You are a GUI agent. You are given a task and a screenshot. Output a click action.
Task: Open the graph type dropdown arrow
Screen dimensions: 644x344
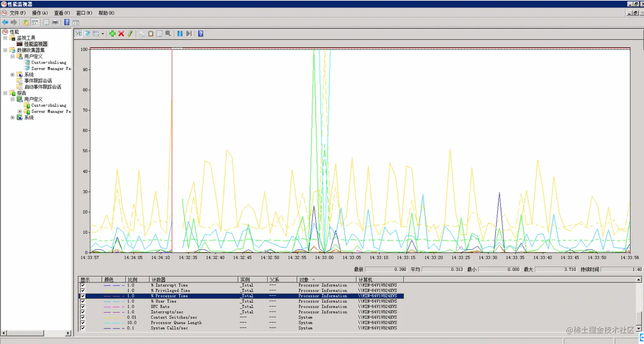click(x=103, y=34)
